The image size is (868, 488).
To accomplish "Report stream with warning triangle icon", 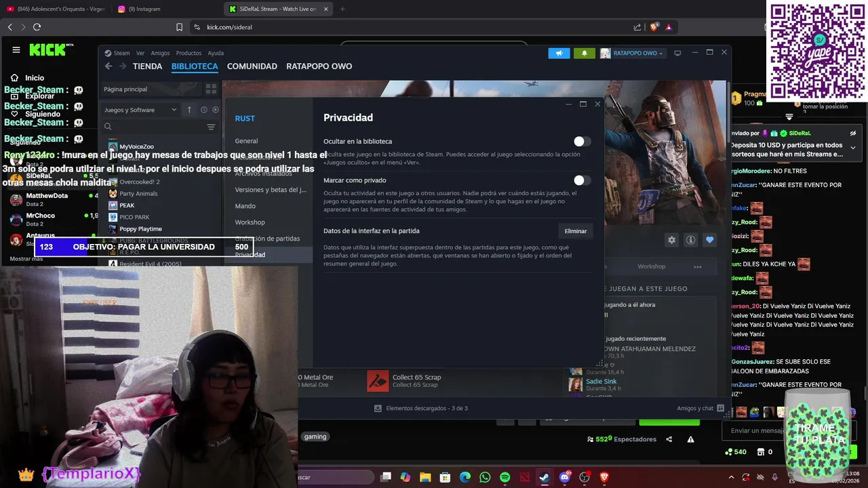I will click(x=690, y=439).
